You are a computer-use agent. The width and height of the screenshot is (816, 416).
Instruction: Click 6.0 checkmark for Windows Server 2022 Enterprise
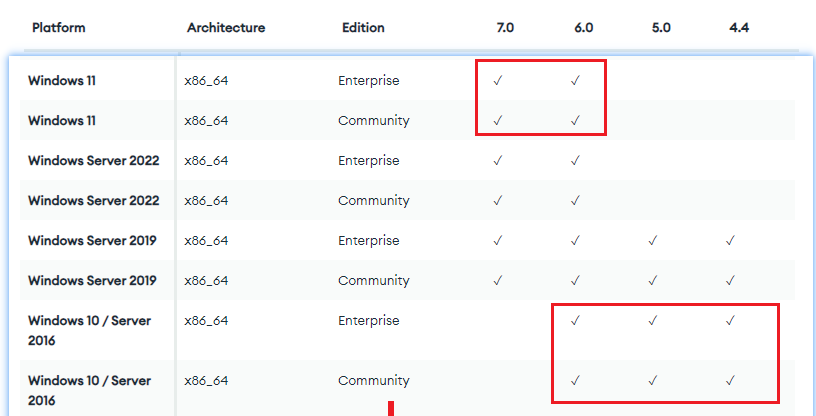click(575, 161)
